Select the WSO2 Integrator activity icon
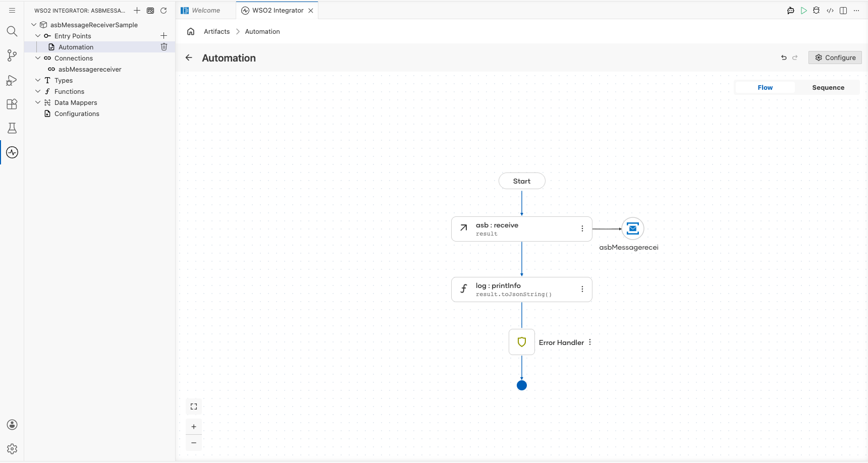 12,152
